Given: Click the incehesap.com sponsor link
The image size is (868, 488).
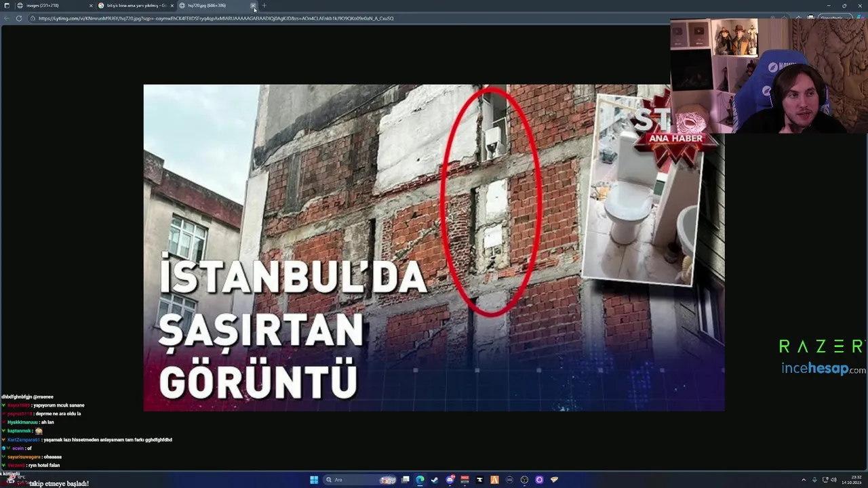Looking at the screenshot, I should click(x=823, y=369).
